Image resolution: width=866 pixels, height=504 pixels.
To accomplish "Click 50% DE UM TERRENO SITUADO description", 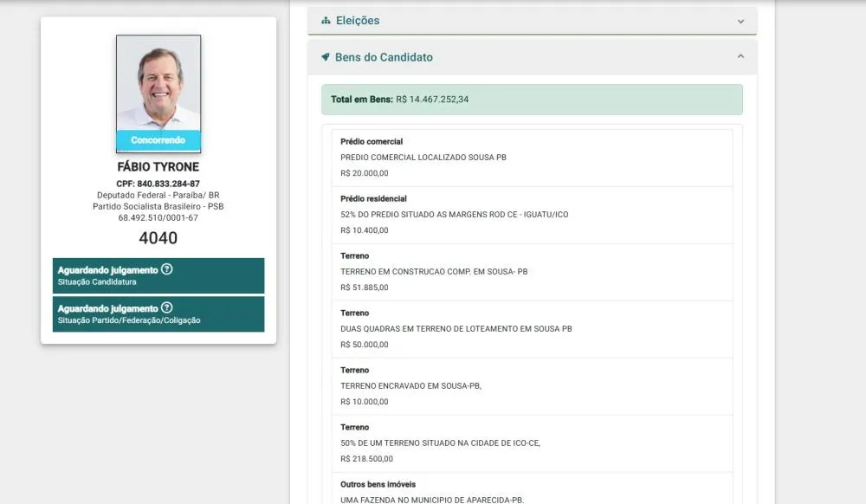I will 440,443.
